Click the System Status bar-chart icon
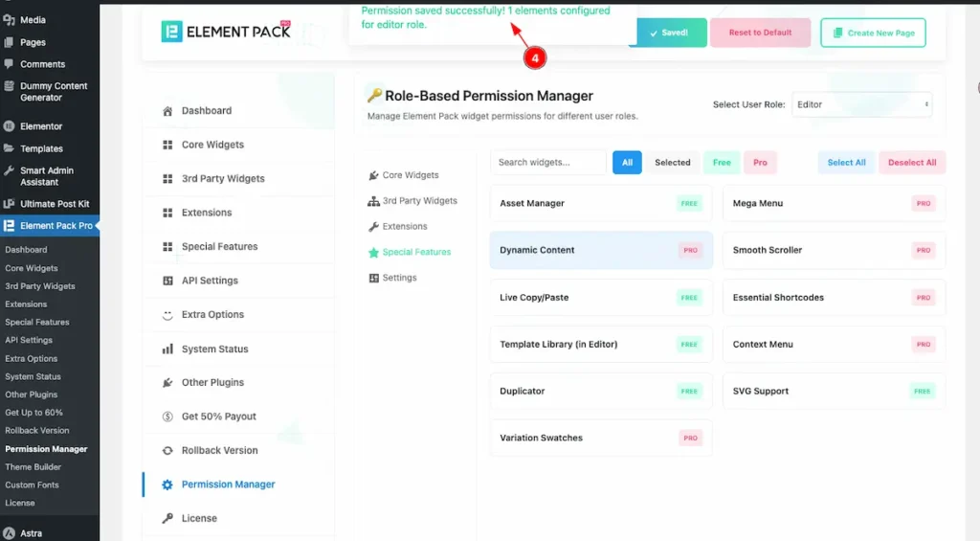 tap(167, 349)
